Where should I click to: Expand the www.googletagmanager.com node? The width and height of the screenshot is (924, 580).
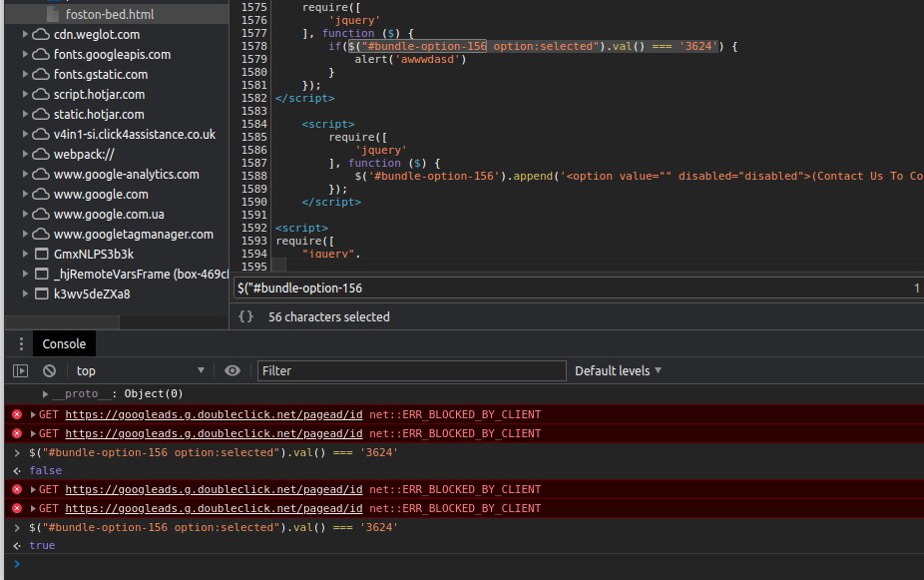click(x=25, y=234)
